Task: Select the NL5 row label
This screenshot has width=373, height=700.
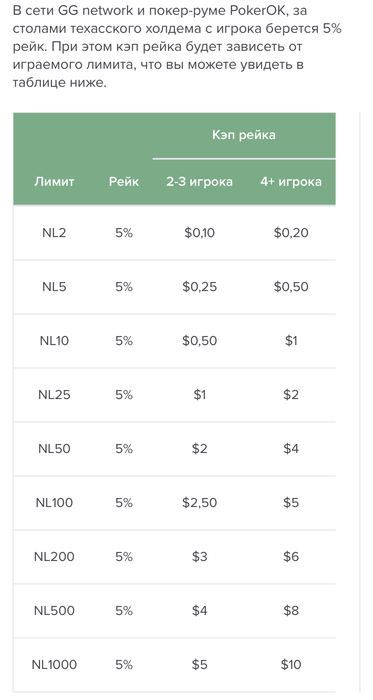Action: [54, 287]
